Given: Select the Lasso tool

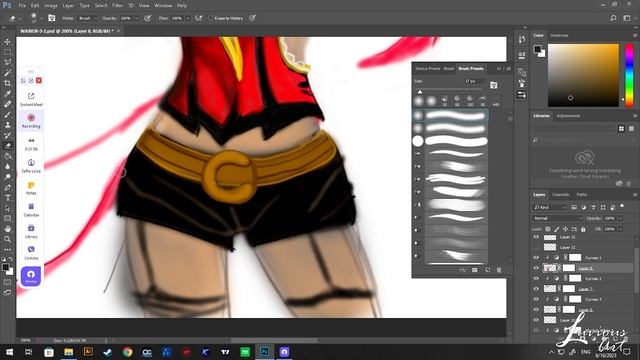Looking at the screenshot, I should pyautogui.click(x=7, y=62).
